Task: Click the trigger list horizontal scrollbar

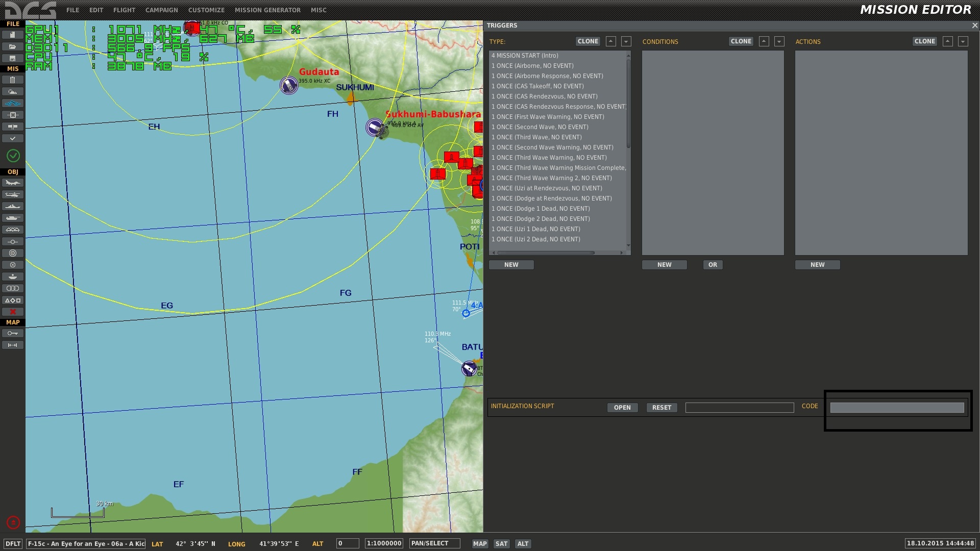Action: (546, 253)
